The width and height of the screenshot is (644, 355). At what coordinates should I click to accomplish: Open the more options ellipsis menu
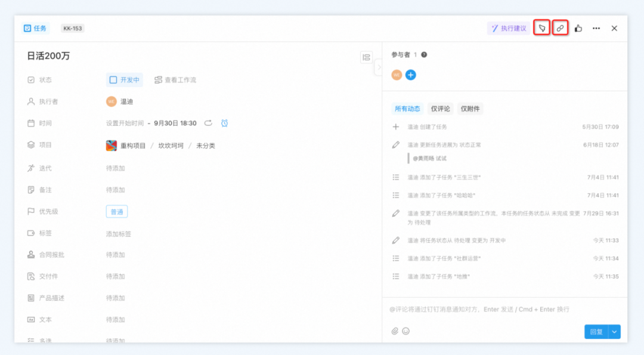596,28
